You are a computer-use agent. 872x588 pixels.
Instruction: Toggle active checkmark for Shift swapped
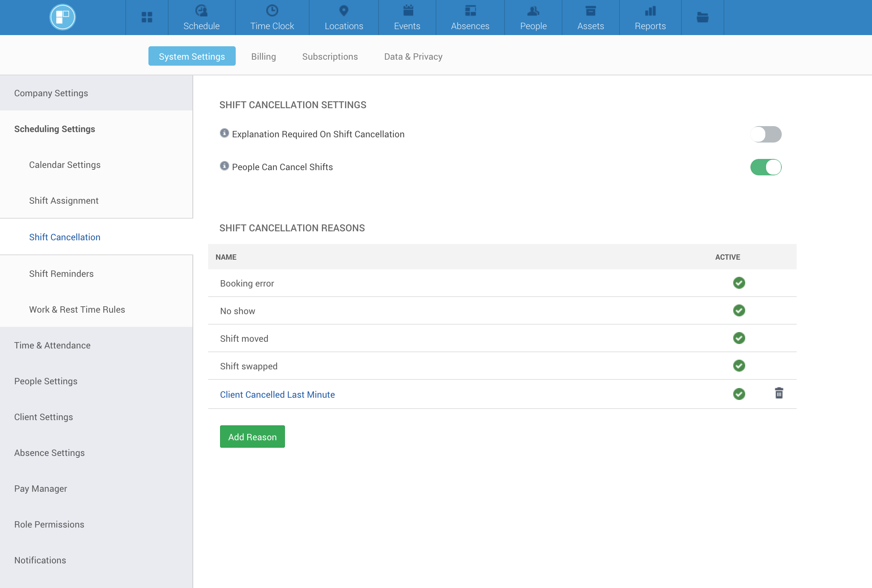coord(738,366)
